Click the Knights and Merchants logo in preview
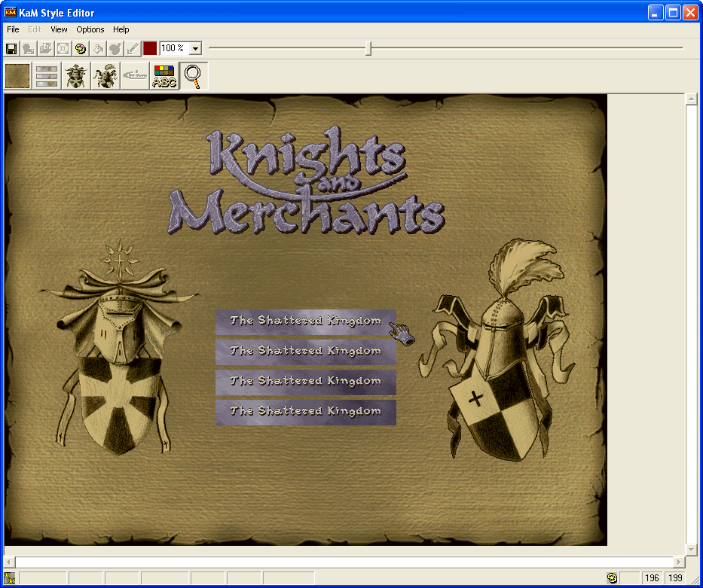Screen dimensions: 703x588 tap(306, 181)
